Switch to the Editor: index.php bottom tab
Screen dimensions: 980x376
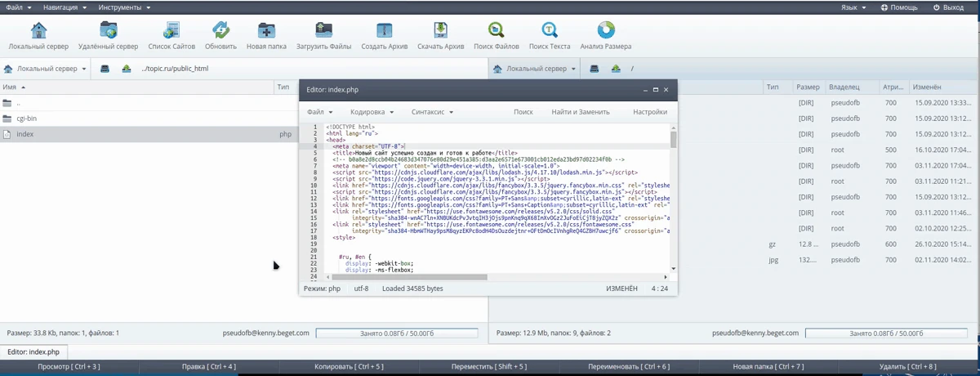coord(33,351)
